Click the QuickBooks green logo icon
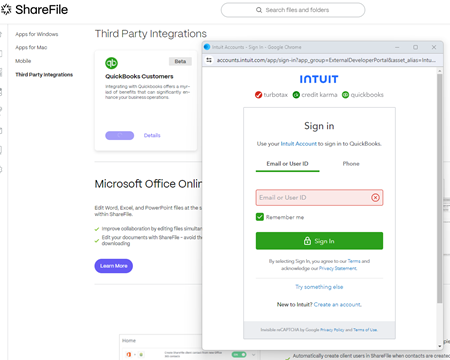This screenshot has width=450, height=360. 111,63
